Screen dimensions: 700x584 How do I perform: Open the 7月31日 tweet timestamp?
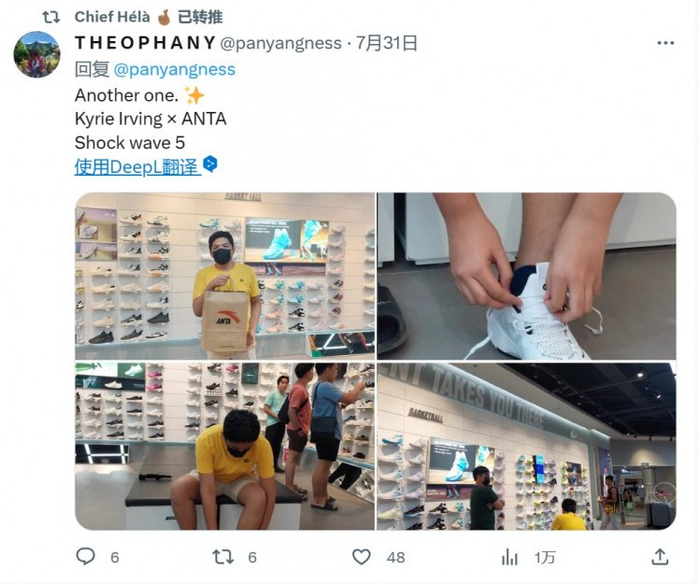(x=387, y=43)
